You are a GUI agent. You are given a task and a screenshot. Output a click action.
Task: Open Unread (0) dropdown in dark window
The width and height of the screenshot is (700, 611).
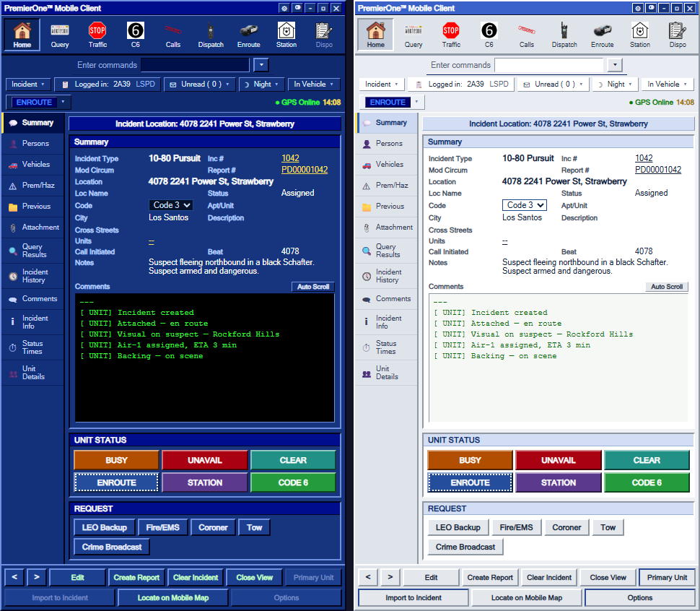(200, 84)
